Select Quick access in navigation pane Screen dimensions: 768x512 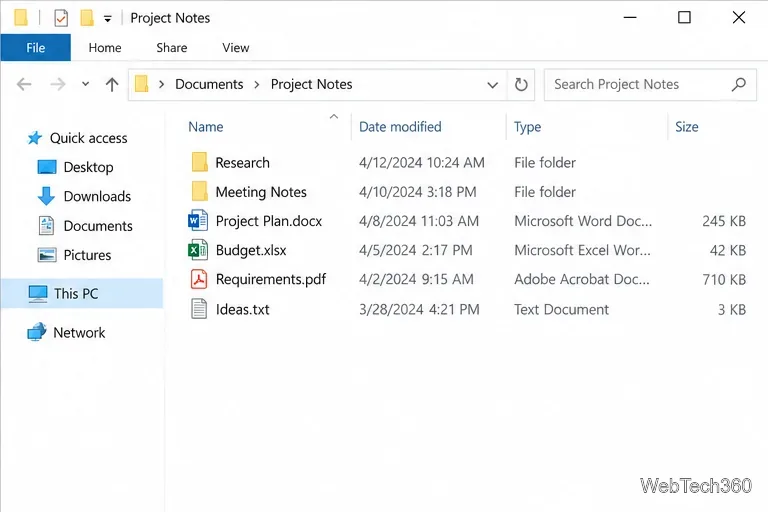[x=89, y=138]
